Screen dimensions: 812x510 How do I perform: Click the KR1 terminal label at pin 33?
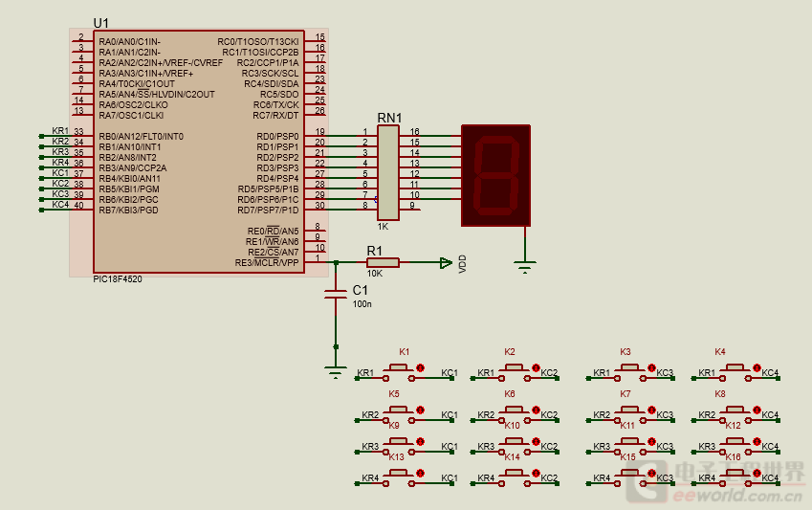60,131
